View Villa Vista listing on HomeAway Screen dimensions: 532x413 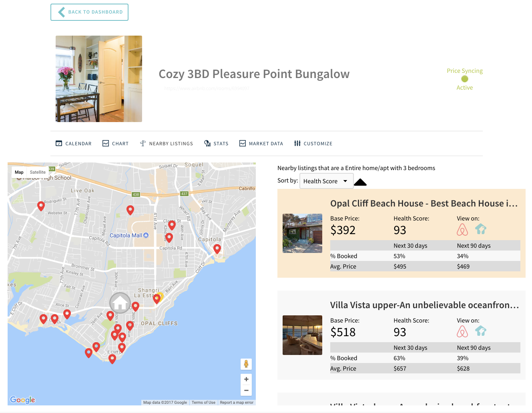click(x=480, y=331)
